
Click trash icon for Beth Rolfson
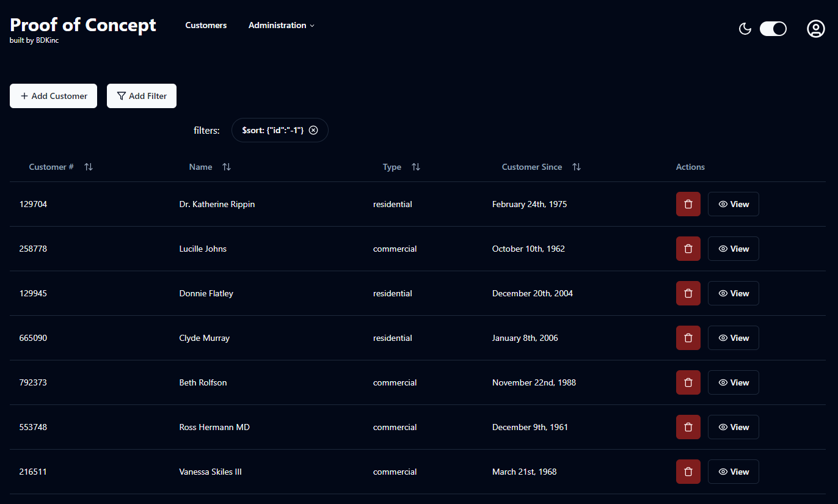point(688,382)
